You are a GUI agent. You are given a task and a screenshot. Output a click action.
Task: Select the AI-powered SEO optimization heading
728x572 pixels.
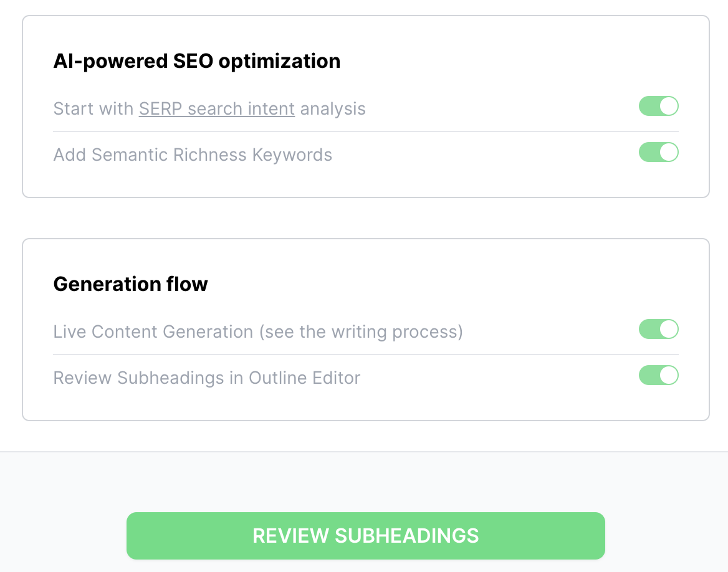197,61
